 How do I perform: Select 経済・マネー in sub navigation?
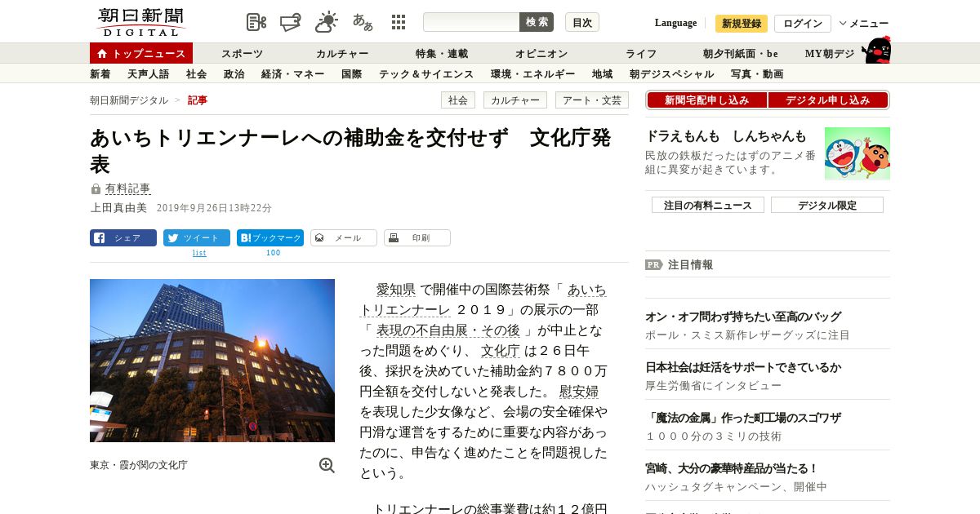point(292,74)
